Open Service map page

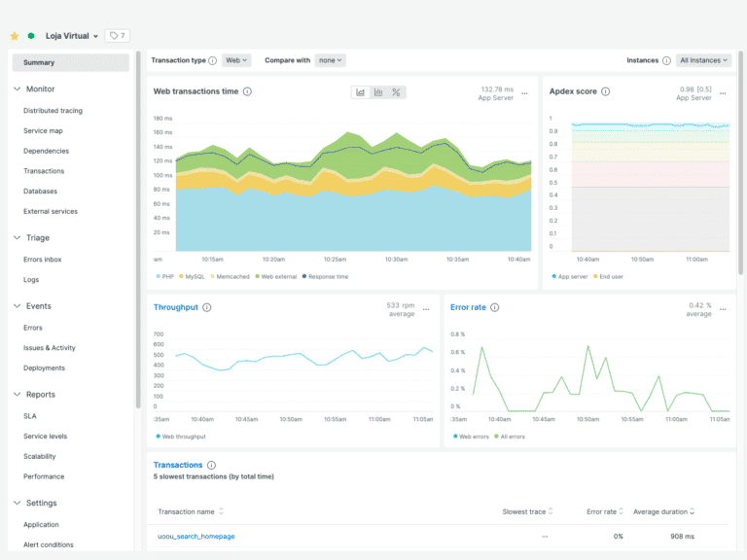43,131
